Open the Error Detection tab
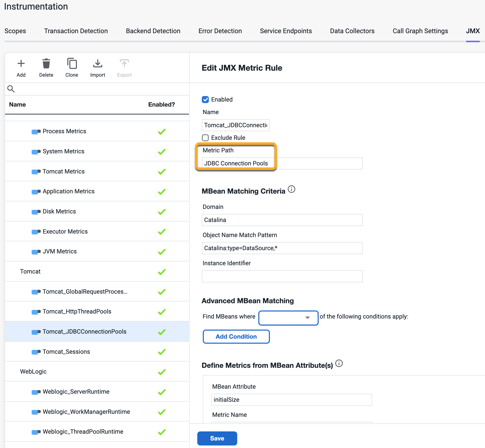Screen dimensions: 485x448 tap(220, 31)
